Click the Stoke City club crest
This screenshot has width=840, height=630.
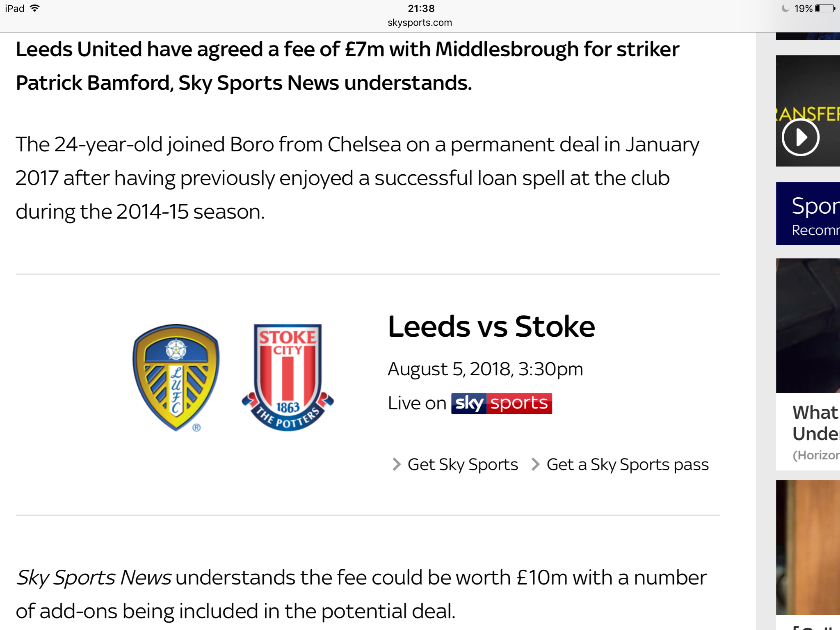pos(288,377)
